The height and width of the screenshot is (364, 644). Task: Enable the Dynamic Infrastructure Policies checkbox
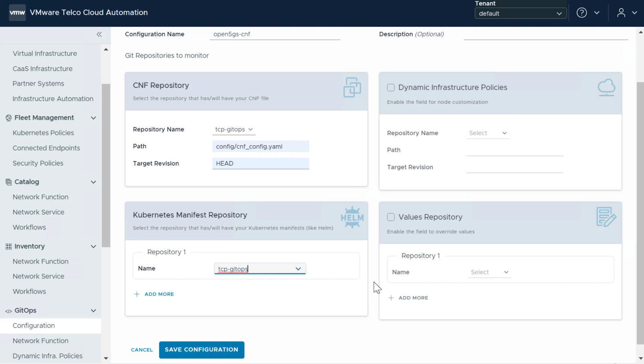391,87
